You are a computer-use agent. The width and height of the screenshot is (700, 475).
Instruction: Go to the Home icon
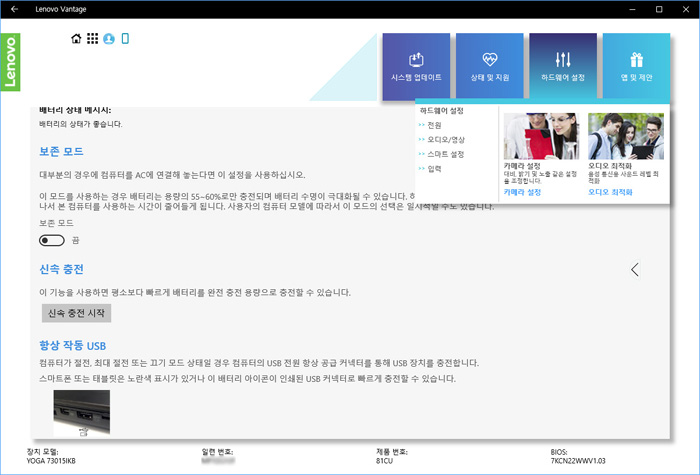76,39
